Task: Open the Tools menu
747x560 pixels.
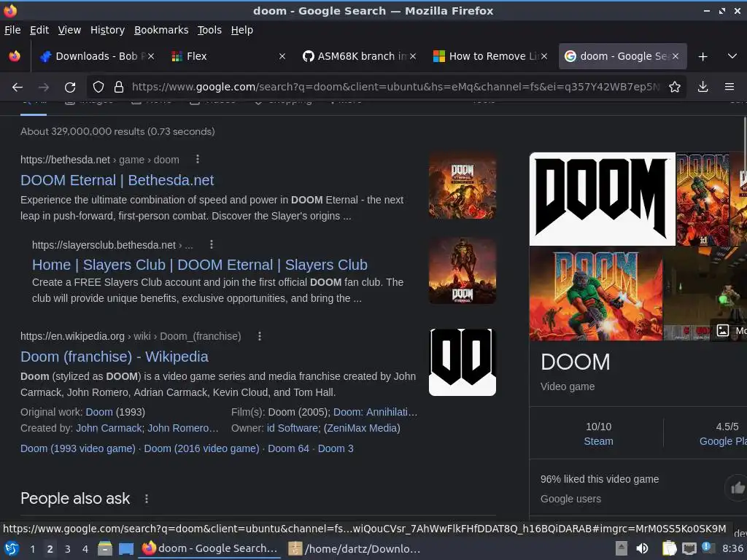Action: coord(209,30)
